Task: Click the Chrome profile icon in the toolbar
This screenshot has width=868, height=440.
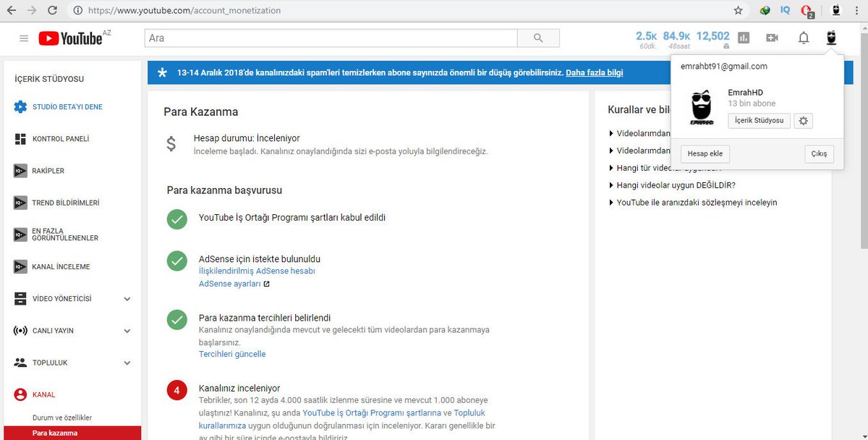Action: tap(836, 11)
